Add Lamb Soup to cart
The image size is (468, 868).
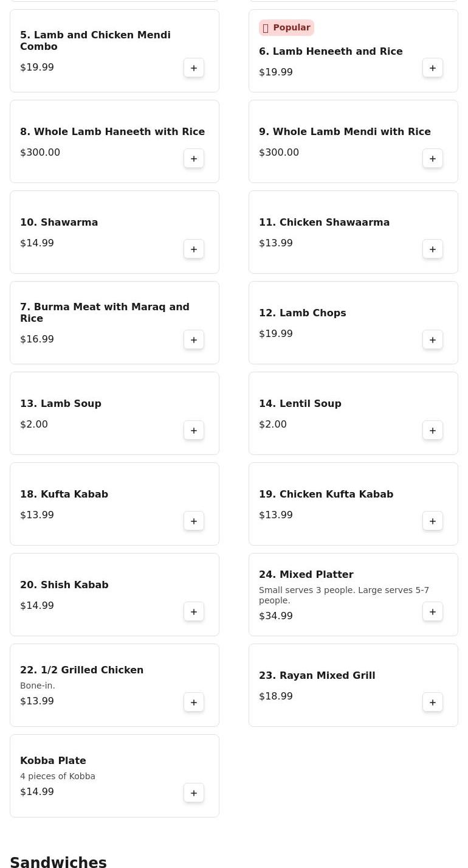194,431
